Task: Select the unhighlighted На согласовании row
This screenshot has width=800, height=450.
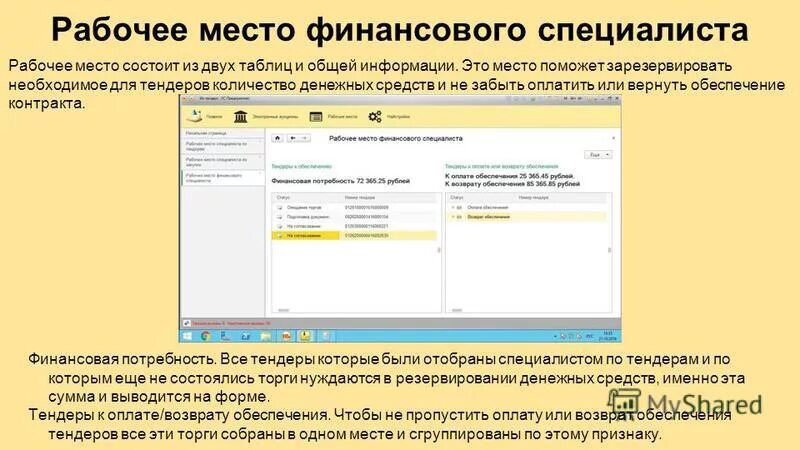Action: pos(355,226)
